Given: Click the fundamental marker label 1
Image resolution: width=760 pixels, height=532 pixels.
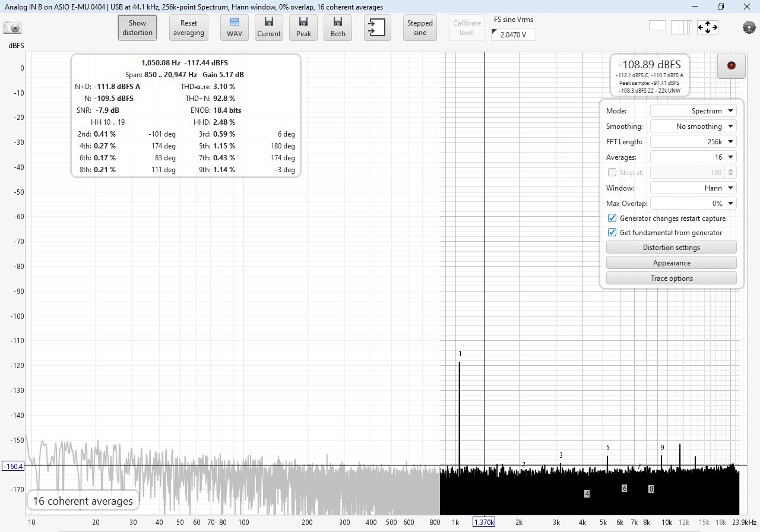Looking at the screenshot, I should [x=460, y=354].
